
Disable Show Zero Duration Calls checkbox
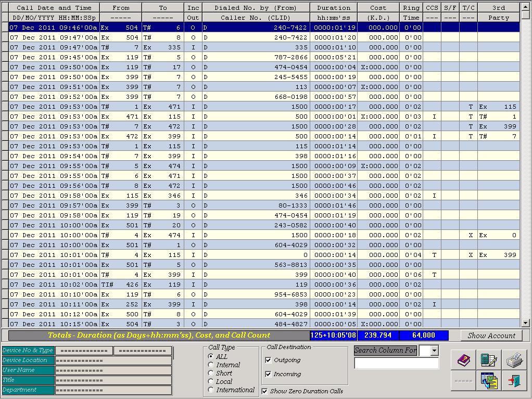pos(264,391)
